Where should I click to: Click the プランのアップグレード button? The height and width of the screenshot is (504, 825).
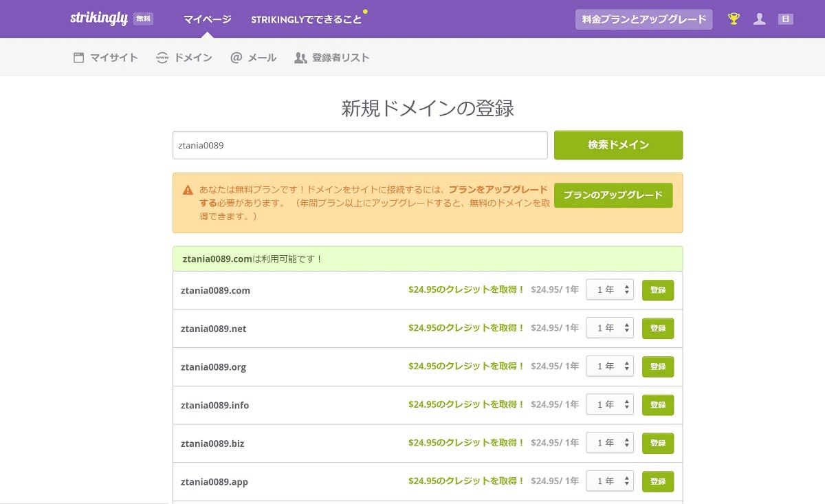613,195
